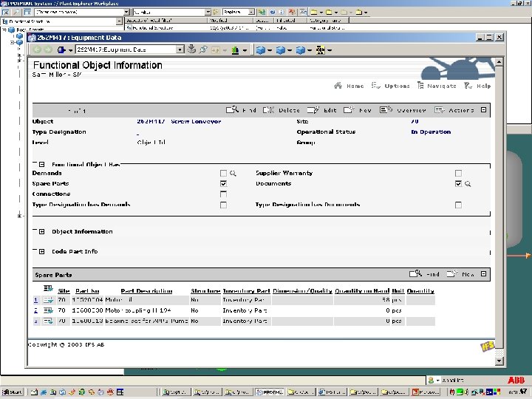Click New icon in Spare Parts bar
The height and width of the screenshot is (399, 532).
point(453,274)
